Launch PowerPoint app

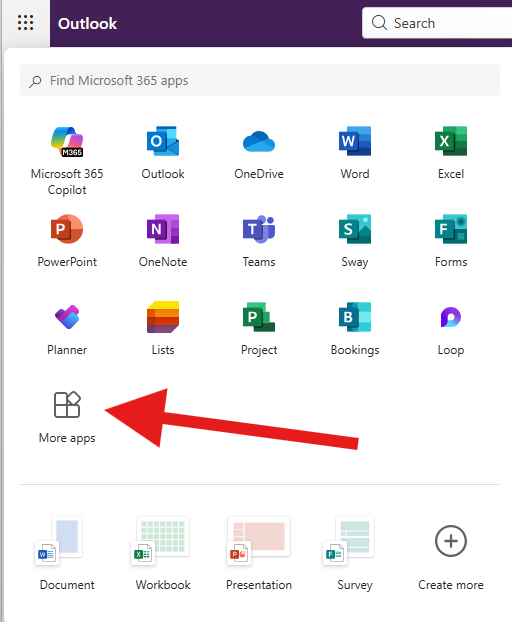(67, 241)
